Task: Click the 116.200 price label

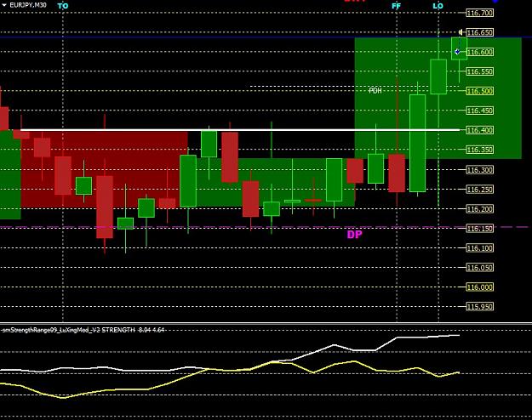Action: (x=480, y=209)
